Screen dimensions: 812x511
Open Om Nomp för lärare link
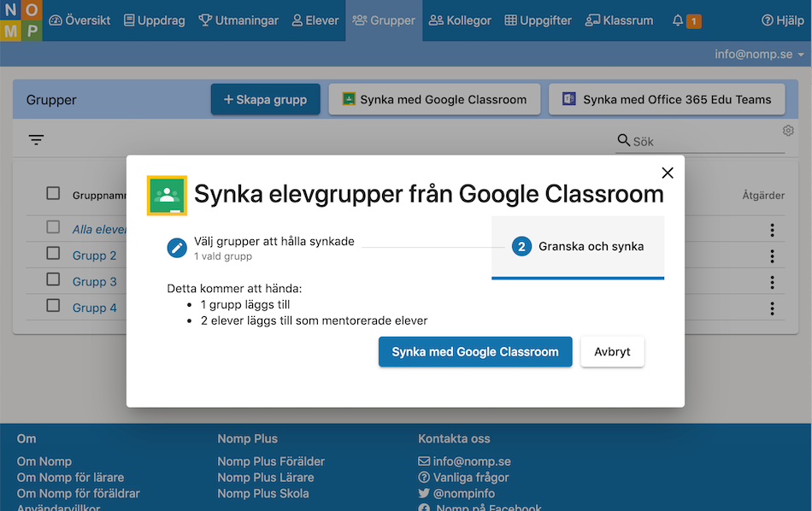[70, 478]
